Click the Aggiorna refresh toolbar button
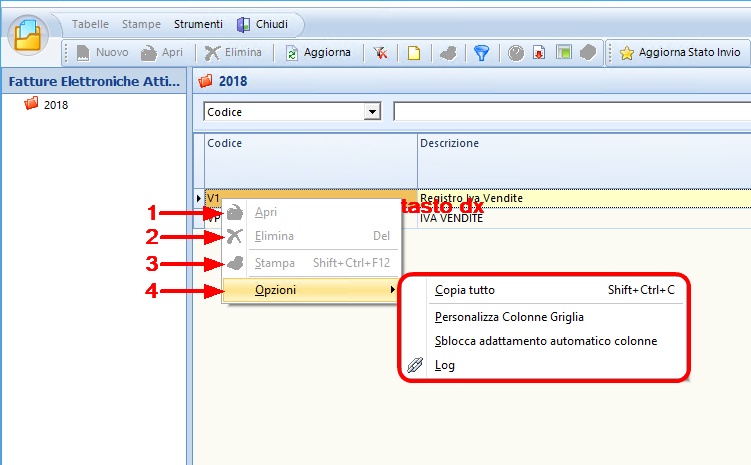The width and height of the screenshot is (751, 465). [x=319, y=53]
